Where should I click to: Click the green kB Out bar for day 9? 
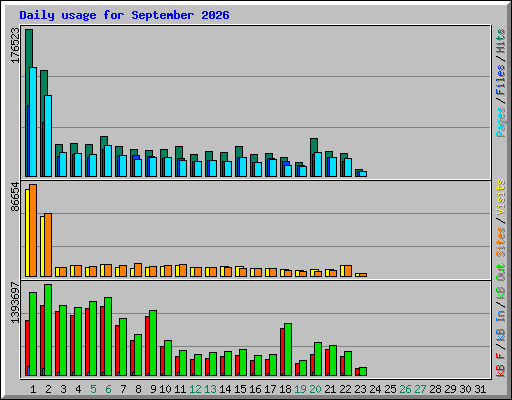click(153, 343)
